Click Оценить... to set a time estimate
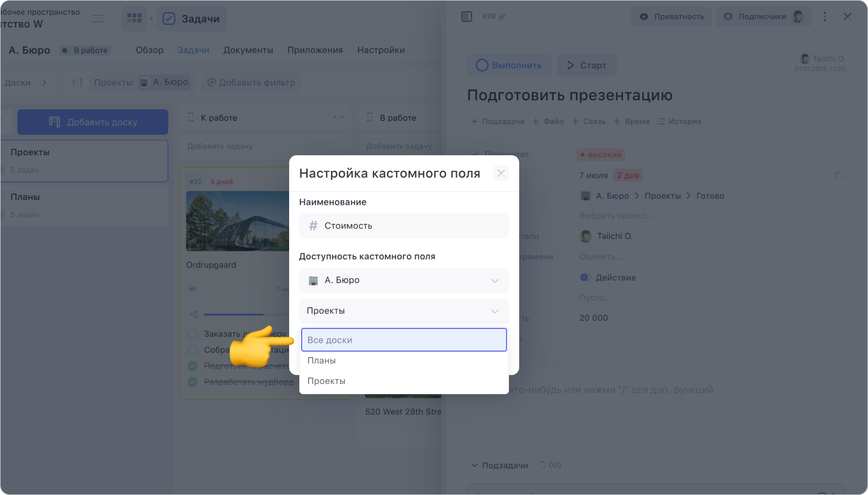 tap(601, 257)
